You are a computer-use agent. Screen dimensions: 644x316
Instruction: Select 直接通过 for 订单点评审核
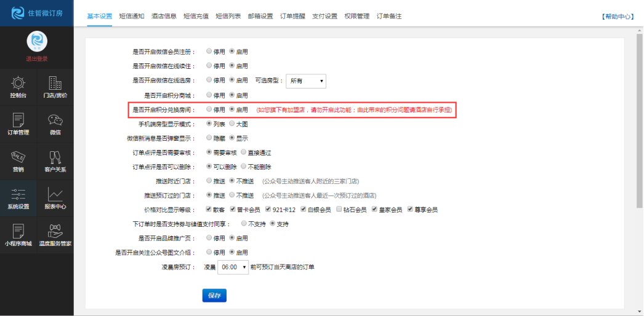[244, 152]
